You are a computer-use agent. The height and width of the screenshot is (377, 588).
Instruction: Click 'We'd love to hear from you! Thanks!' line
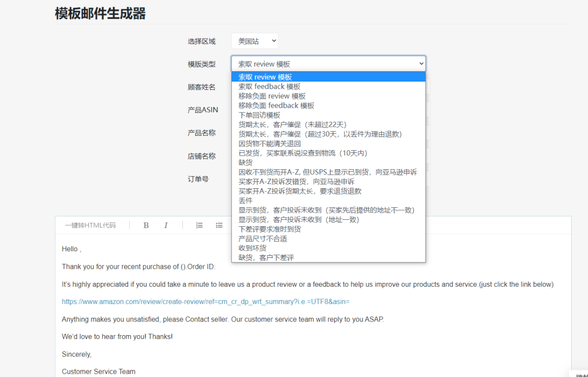[117, 337]
